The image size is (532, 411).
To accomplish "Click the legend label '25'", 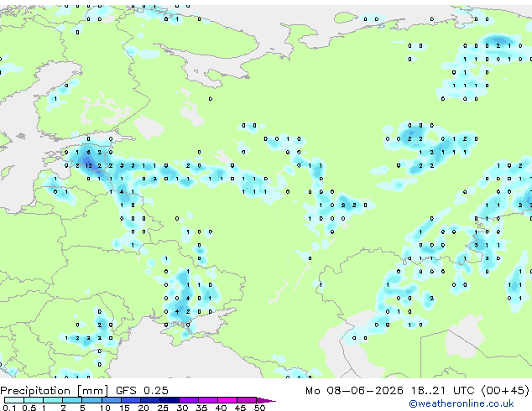I will pyautogui.click(x=163, y=408).
